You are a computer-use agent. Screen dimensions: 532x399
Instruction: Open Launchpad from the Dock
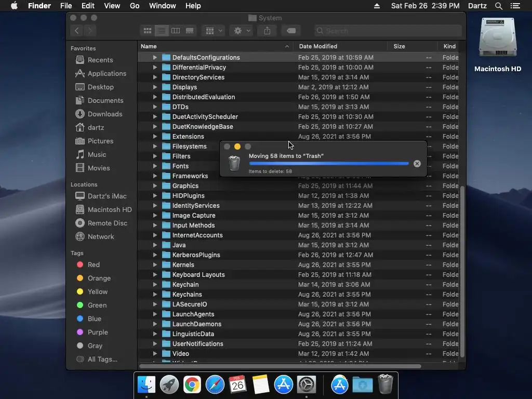(x=169, y=385)
